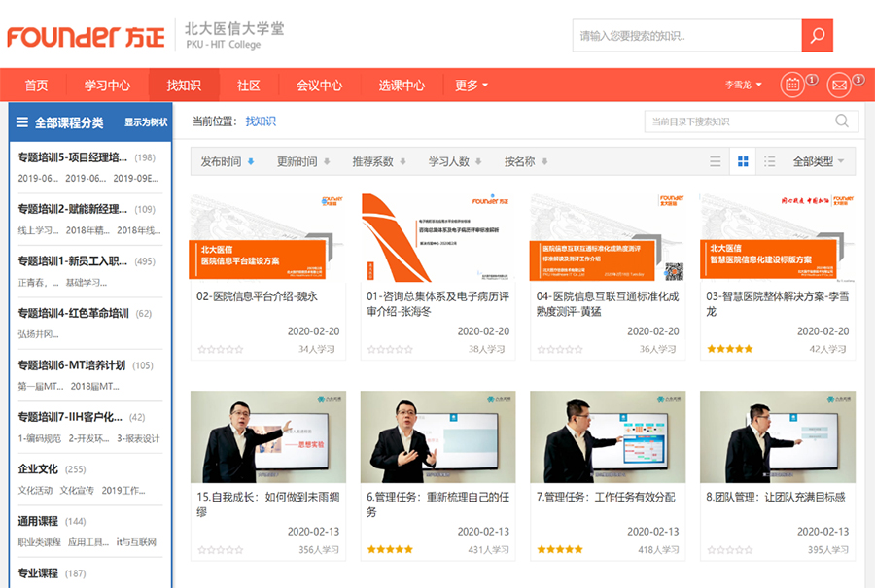The width and height of the screenshot is (875, 588).
Task: Open category 专题培训2-赋能新经理...
Action: pos(73,209)
